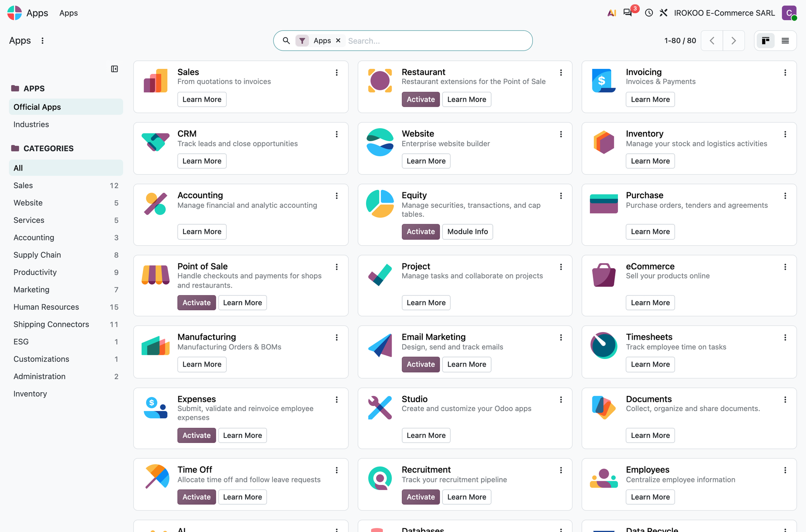Open options menu for Invoicing card
The image size is (806, 532).
click(785, 73)
